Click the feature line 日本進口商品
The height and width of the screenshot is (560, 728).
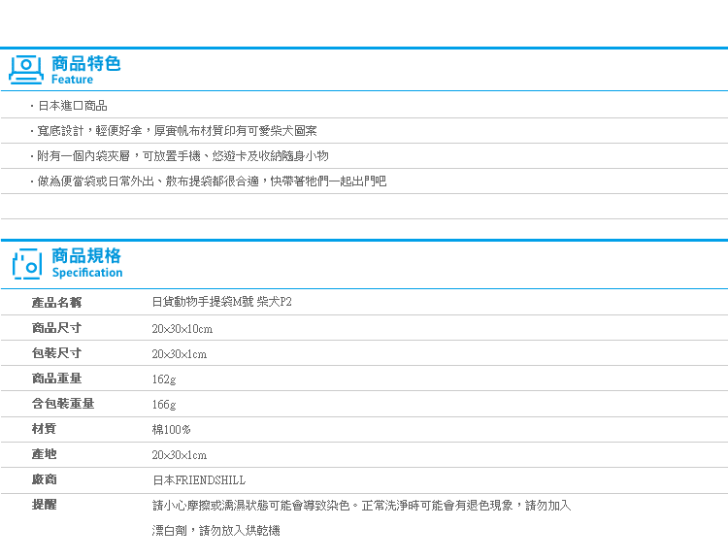(x=73, y=106)
